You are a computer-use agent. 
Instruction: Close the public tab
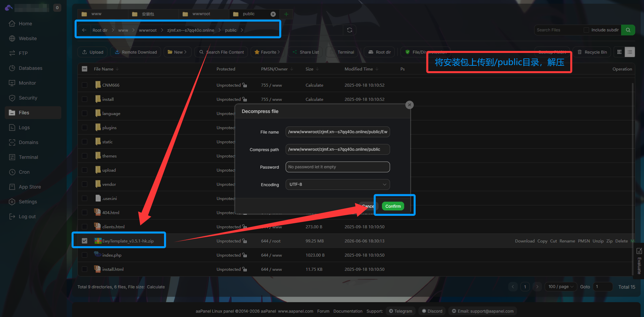[x=273, y=14]
